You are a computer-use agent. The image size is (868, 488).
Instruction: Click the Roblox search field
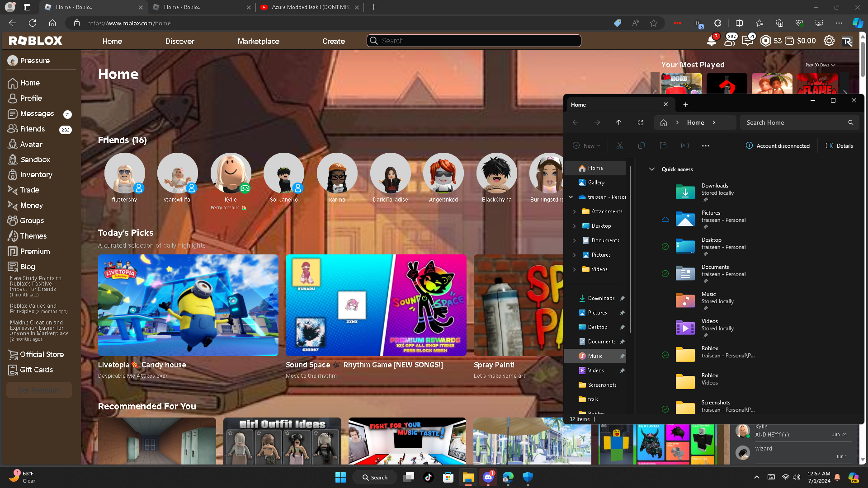474,41
